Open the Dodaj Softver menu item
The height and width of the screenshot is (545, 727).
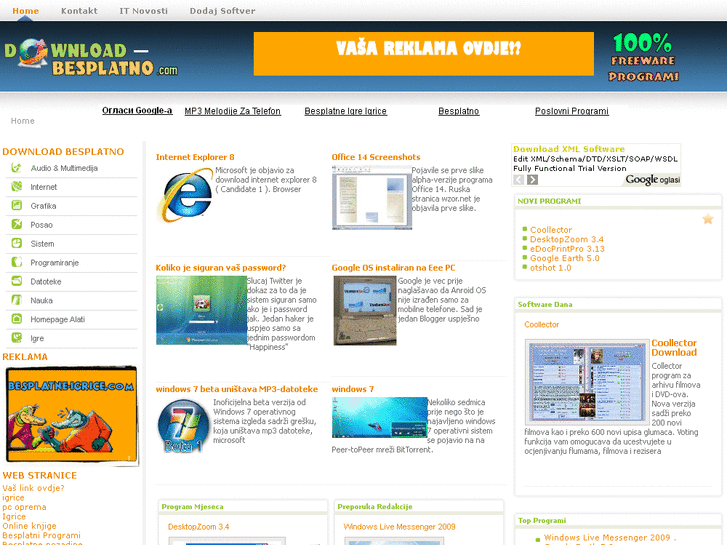[x=223, y=11]
